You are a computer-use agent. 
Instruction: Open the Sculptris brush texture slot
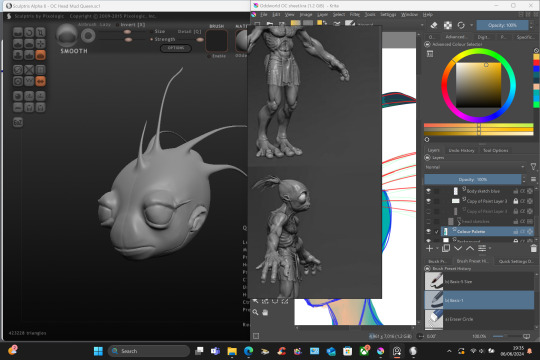click(217, 41)
